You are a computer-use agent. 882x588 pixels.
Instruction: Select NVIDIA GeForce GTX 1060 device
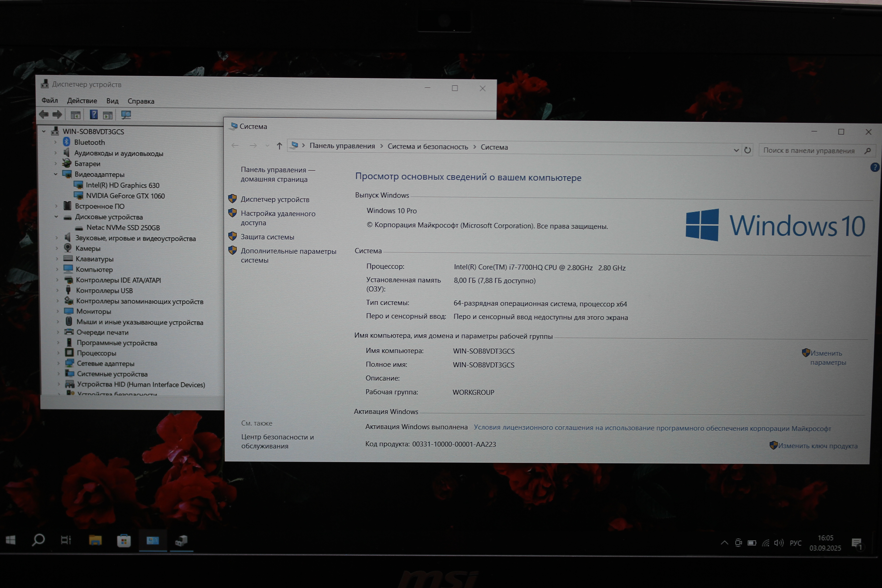tap(125, 196)
